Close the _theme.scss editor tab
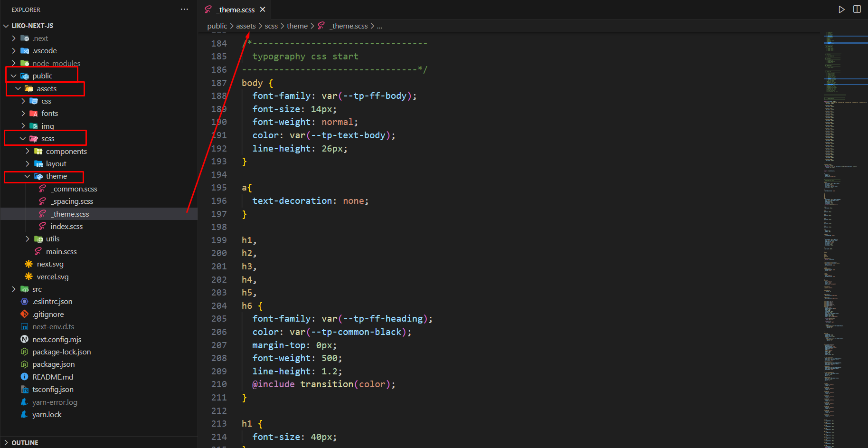This screenshot has height=448, width=868. [263, 10]
